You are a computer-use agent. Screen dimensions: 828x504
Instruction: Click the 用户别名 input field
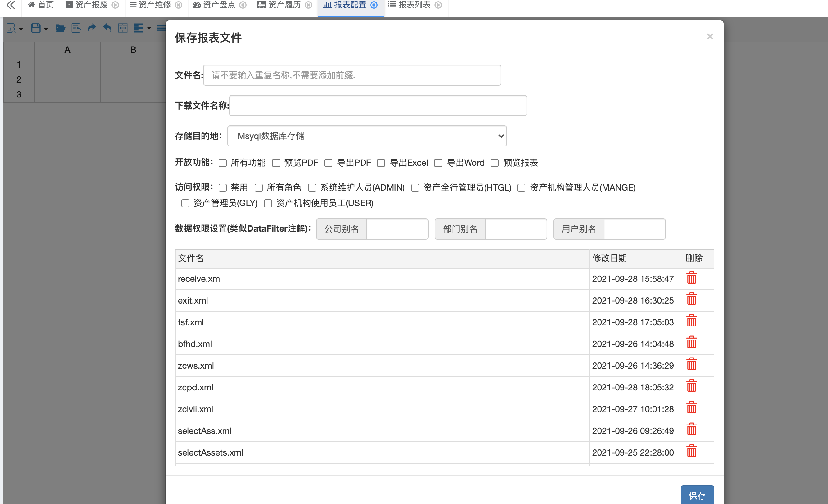[635, 229]
